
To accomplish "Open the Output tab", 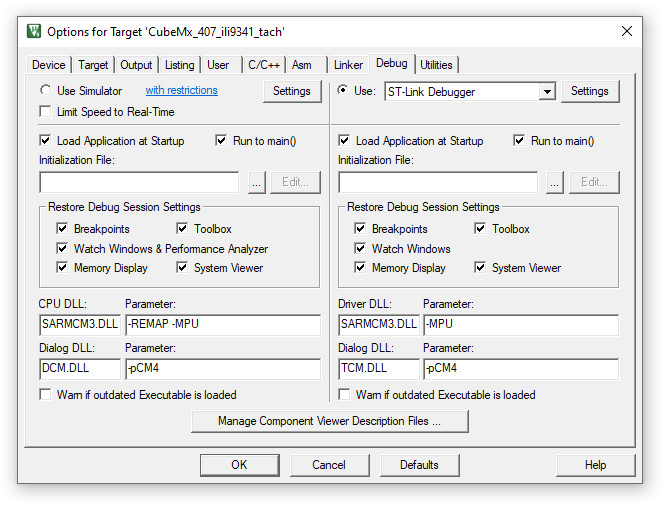I will pos(136,65).
